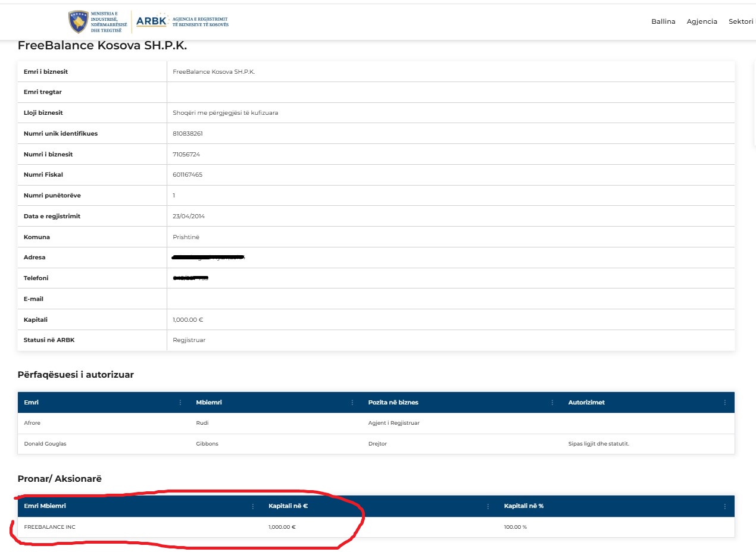Click the Numri i biznesit label

(48, 155)
